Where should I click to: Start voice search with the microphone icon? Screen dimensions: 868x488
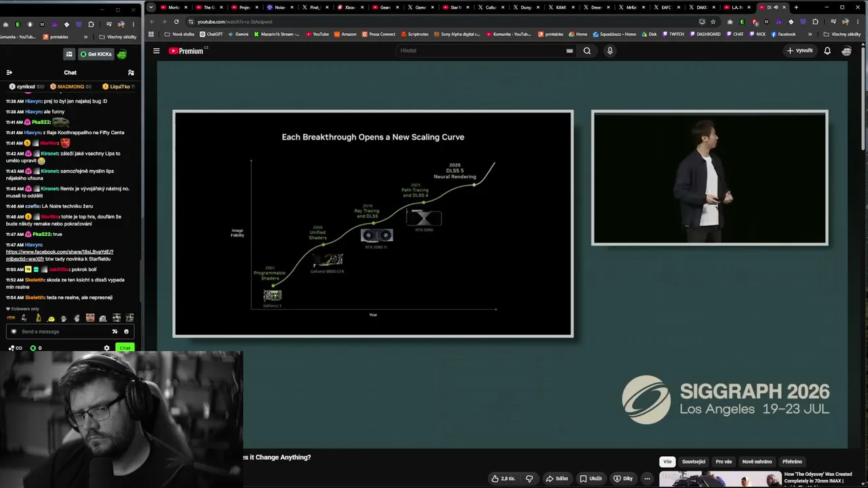coord(610,51)
